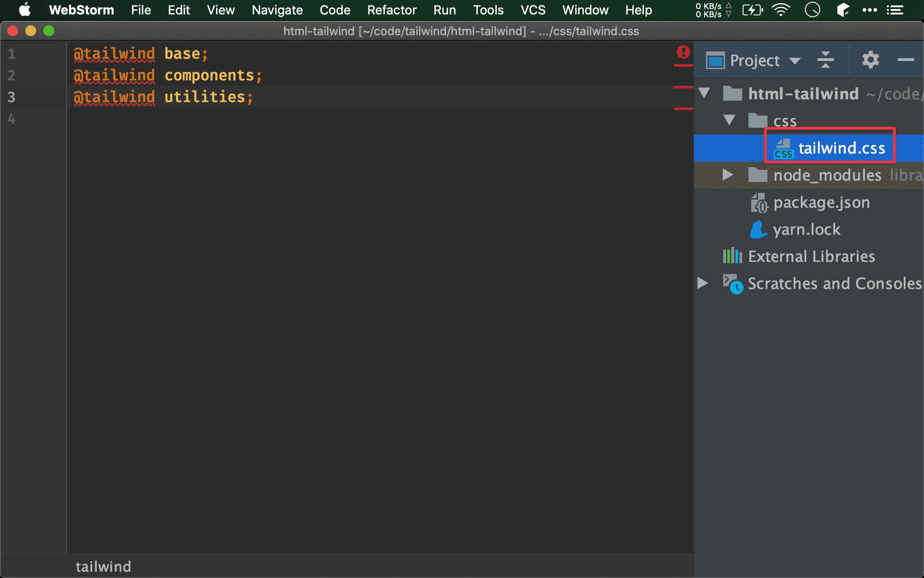Click network speed KB/s indicator
924x578 pixels.
click(713, 10)
